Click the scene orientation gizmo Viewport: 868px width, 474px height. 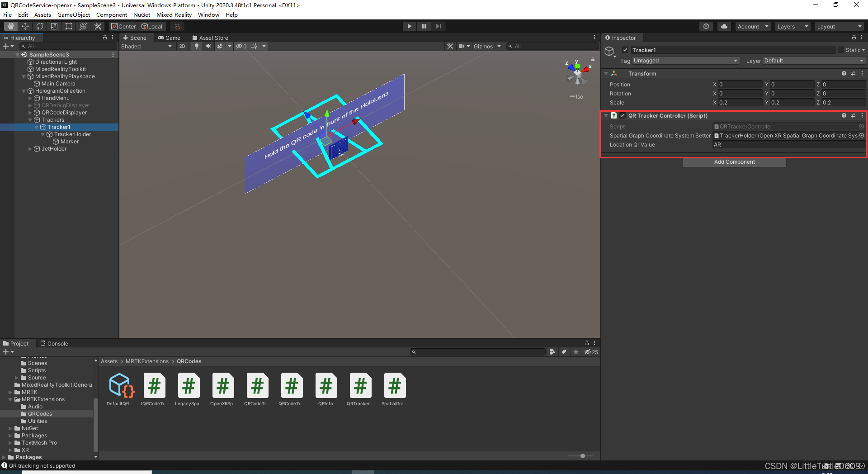pos(577,72)
